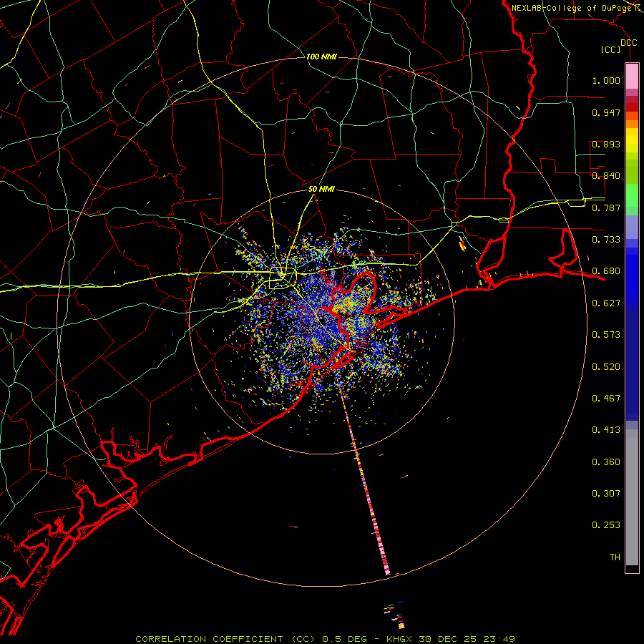Image resolution: width=644 pixels, height=644 pixels.
Task: Click the pink radial beam spike south of radar
Action: [364, 481]
